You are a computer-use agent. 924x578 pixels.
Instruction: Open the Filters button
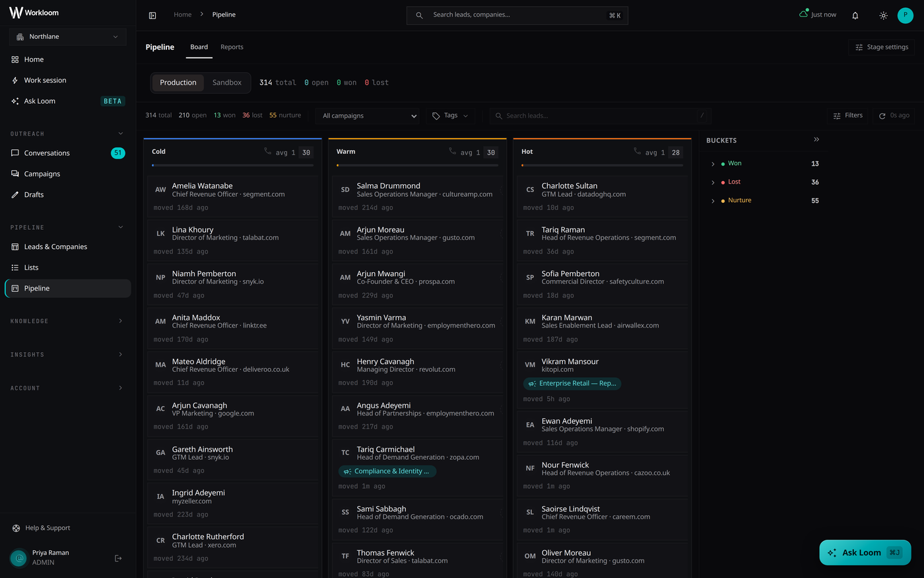click(x=848, y=116)
